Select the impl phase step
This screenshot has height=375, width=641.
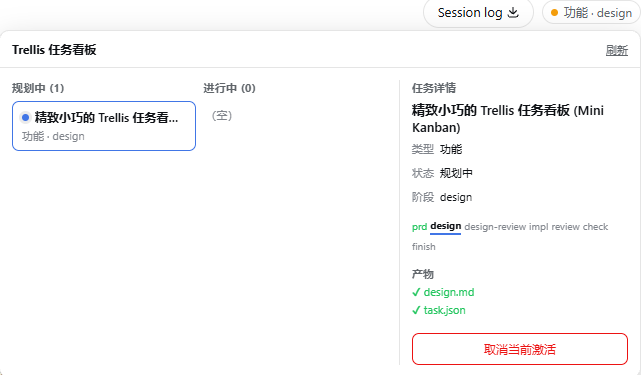pos(538,227)
